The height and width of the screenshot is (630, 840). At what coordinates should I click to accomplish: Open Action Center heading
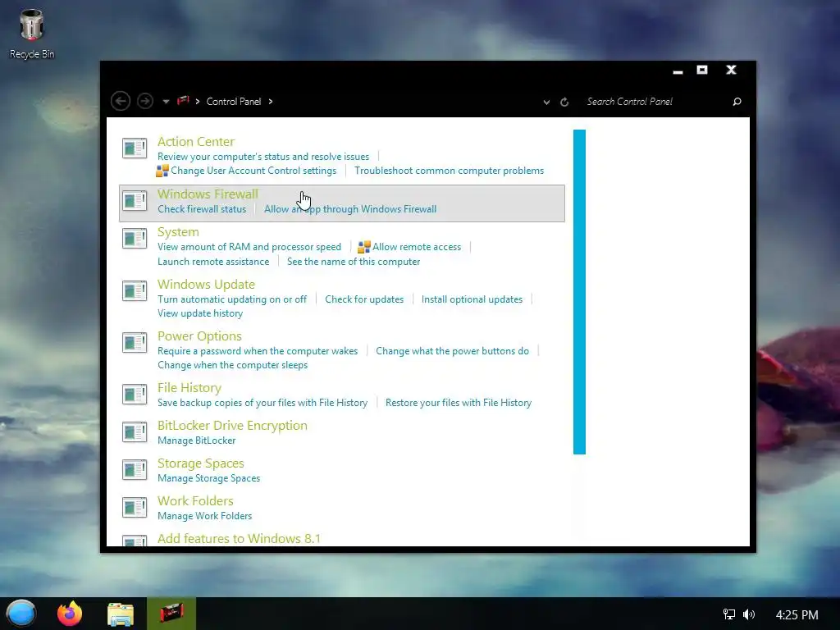pos(196,141)
